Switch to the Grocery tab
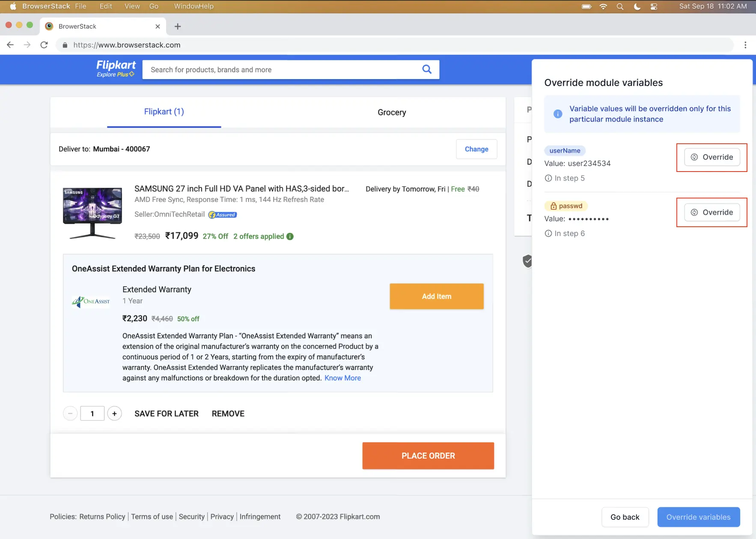This screenshot has height=539, width=756. [x=391, y=113]
